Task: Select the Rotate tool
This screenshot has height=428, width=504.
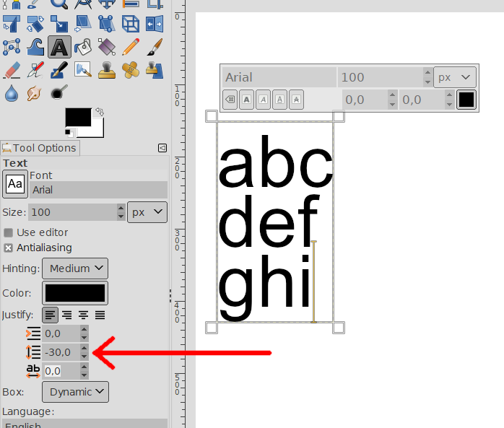Action: click(35, 23)
